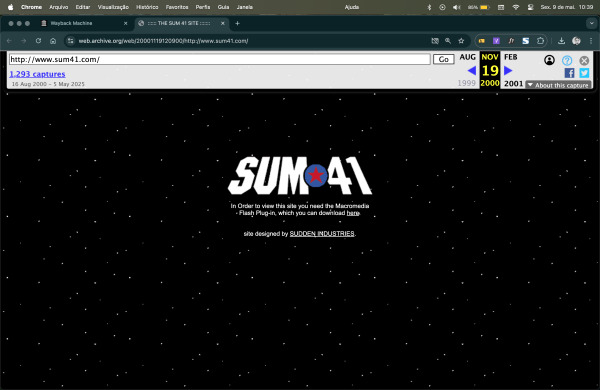Open Chrome three-dot menu
600x390 pixels.
point(591,41)
